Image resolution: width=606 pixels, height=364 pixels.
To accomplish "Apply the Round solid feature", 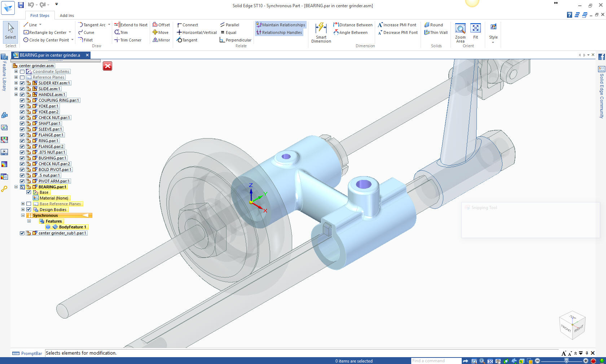I will click(x=434, y=25).
